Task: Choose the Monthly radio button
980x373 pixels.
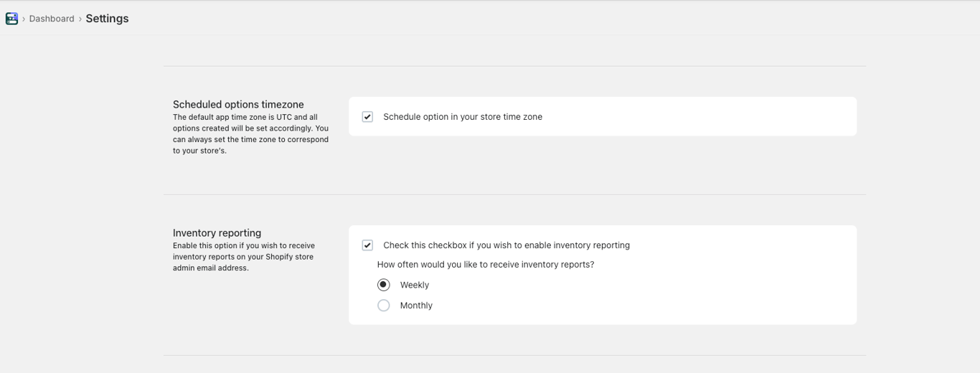Action: 384,306
